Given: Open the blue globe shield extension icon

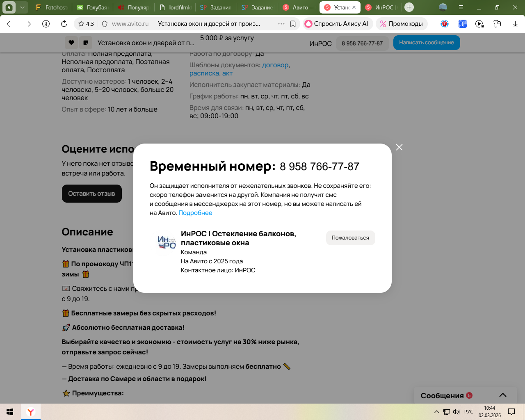Looking at the screenshot, I should pyautogui.click(x=445, y=24).
